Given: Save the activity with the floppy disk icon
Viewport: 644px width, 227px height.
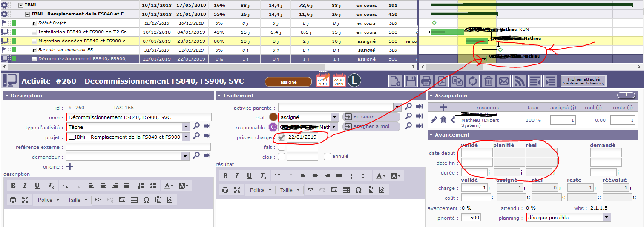Looking at the screenshot, I should coord(411,81).
